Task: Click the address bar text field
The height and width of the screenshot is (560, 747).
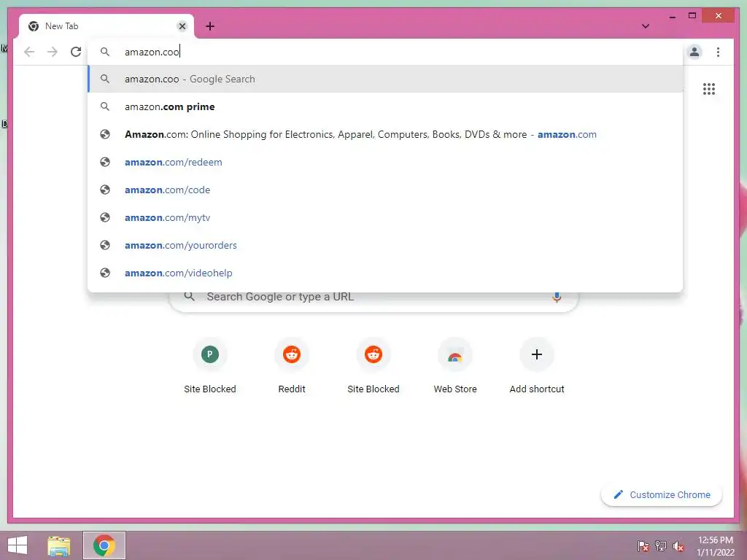Action: [x=385, y=52]
